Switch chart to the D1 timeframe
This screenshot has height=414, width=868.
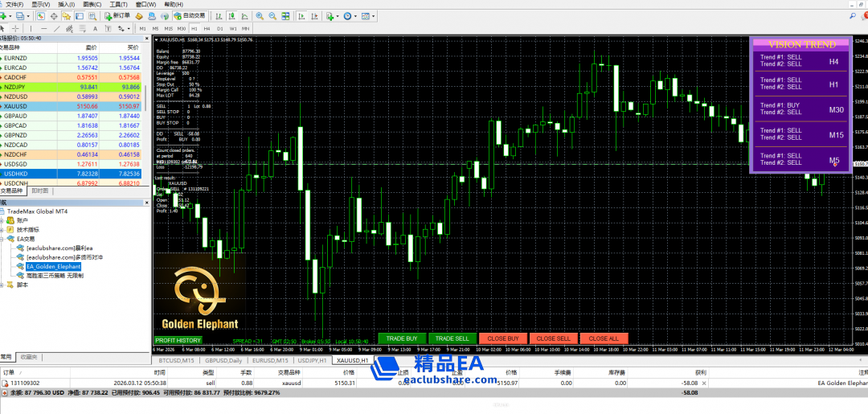click(x=219, y=28)
